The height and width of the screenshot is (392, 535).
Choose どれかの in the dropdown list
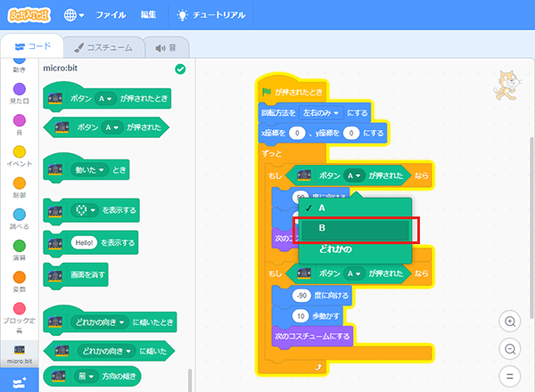click(355, 249)
